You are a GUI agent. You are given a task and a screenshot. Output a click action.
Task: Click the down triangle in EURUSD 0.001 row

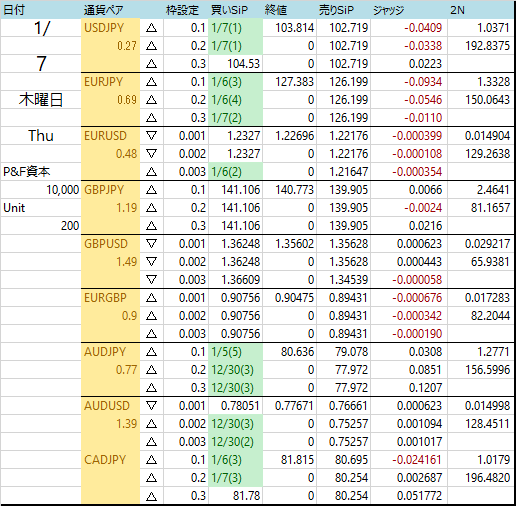[151, 136]
